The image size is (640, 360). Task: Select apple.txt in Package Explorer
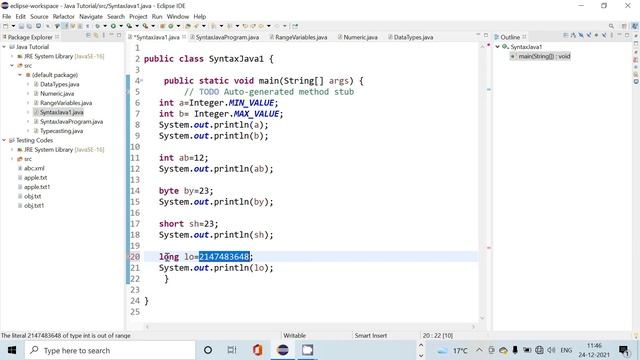[35, 178]
